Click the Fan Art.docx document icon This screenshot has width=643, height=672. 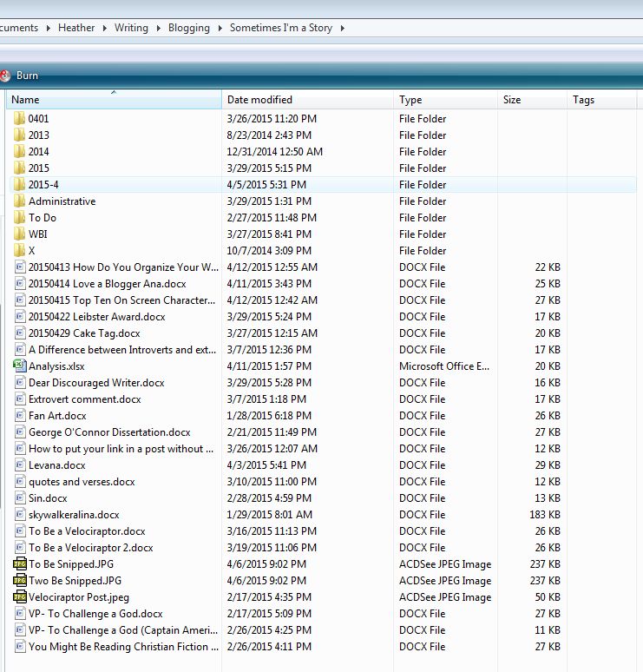point(20,415)
